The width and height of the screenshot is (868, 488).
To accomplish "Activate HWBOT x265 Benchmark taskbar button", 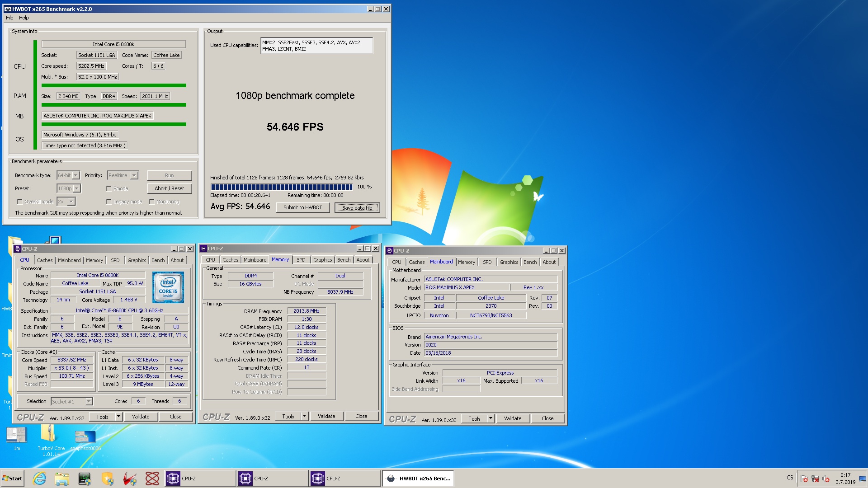I will tap(418, 479).
